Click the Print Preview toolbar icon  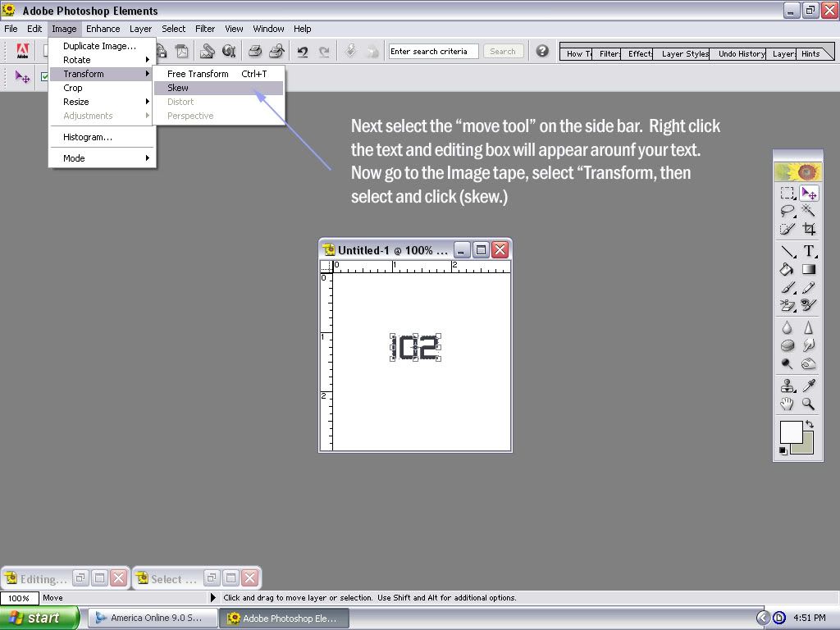[x=276, y=51]
